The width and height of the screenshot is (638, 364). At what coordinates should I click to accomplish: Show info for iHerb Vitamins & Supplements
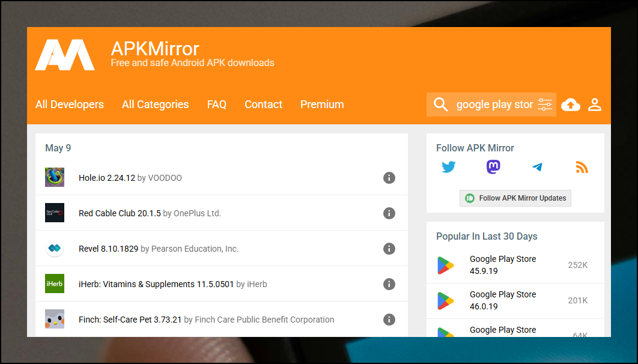point(389,284)
